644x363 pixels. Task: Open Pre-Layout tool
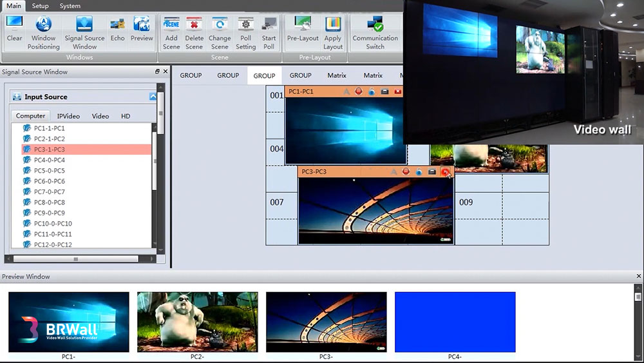[303, 29]
